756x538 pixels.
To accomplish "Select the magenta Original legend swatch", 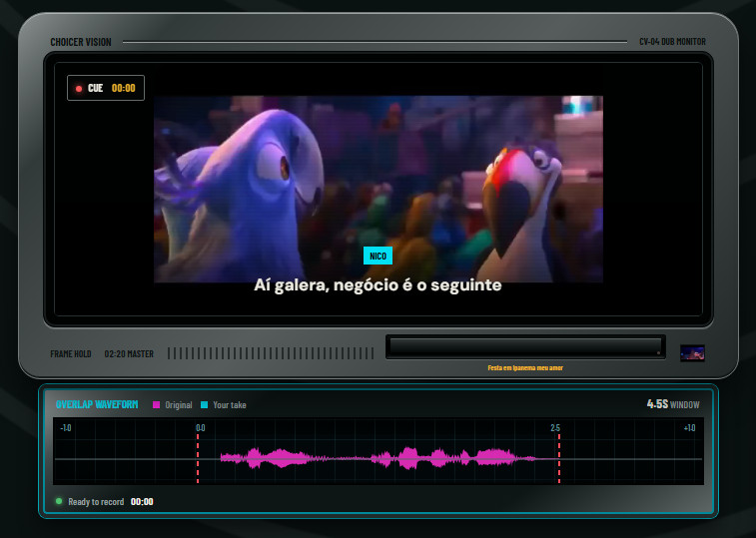I will [x=156, y=405].
